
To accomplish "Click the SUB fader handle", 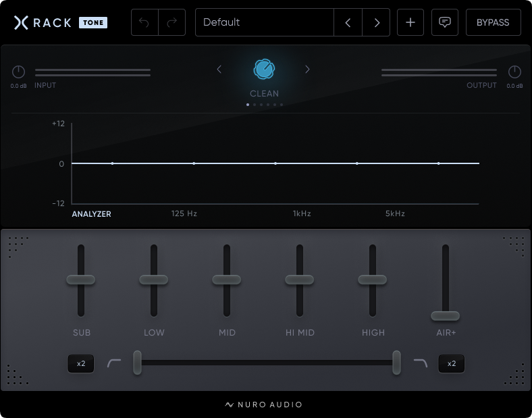I will pyautogui.click(x=81, y=280).
